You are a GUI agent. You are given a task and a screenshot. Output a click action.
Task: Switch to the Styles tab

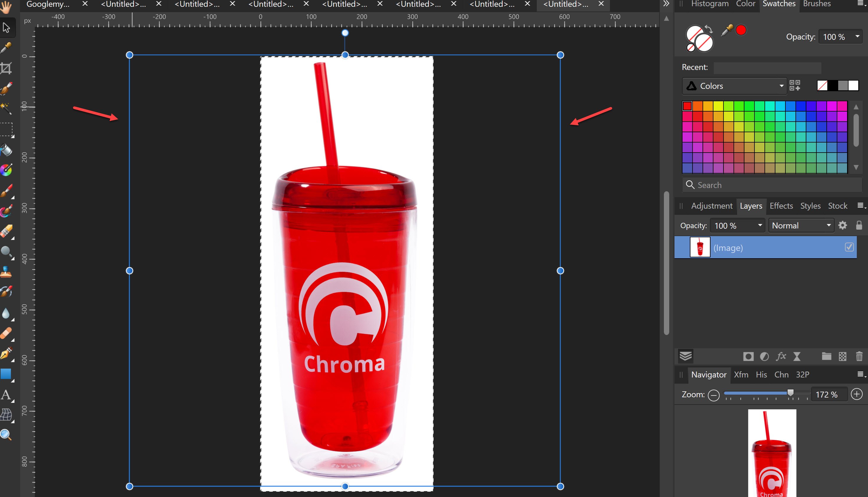[x=810, y=206]
